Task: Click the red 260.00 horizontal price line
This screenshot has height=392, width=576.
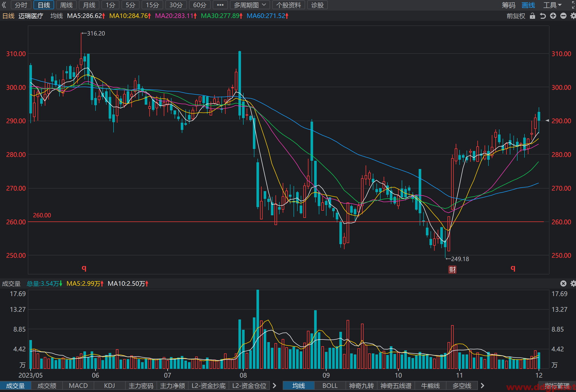Action: pyautogui.click(x=286, y=221)
